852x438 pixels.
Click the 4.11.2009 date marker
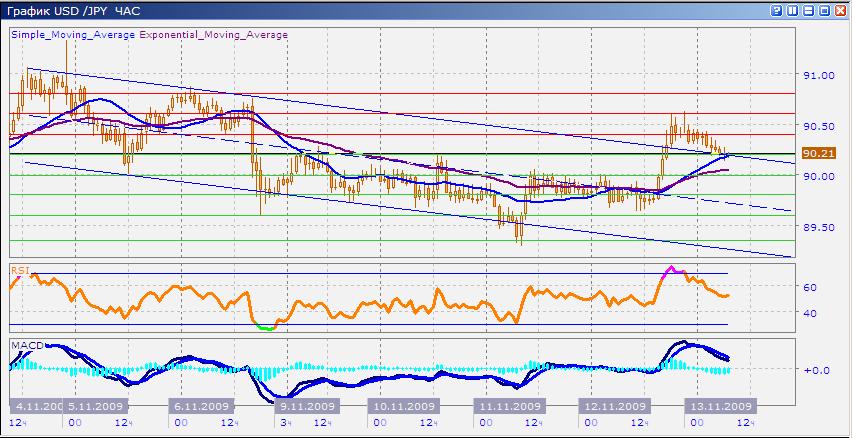38,407
